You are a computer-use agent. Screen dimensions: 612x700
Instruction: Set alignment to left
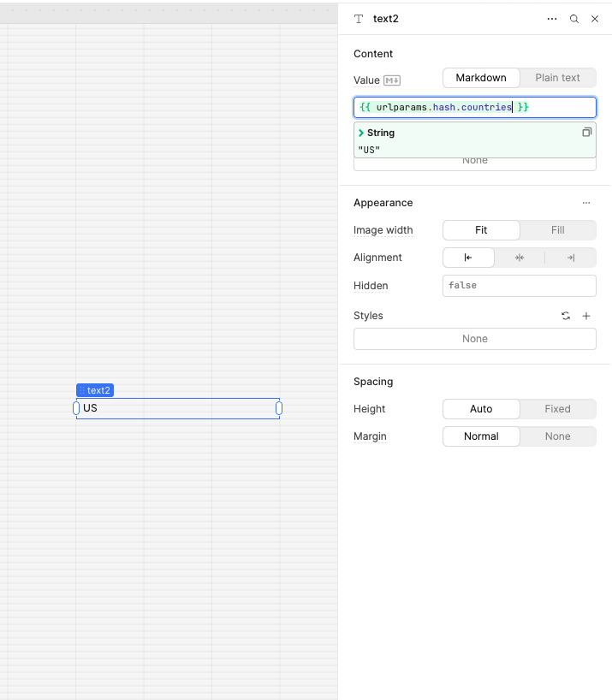(468, 258)
